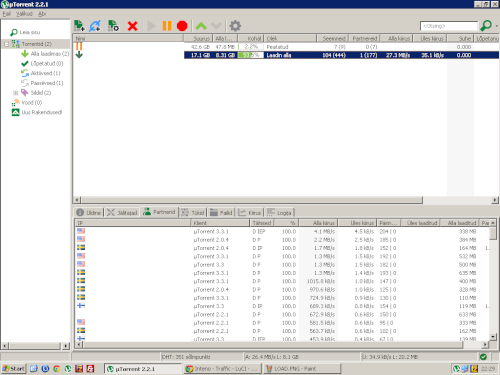Screen dimensions: 500x375
Task: Click the green Move Up Queue arrow
Action: (201, 26)
